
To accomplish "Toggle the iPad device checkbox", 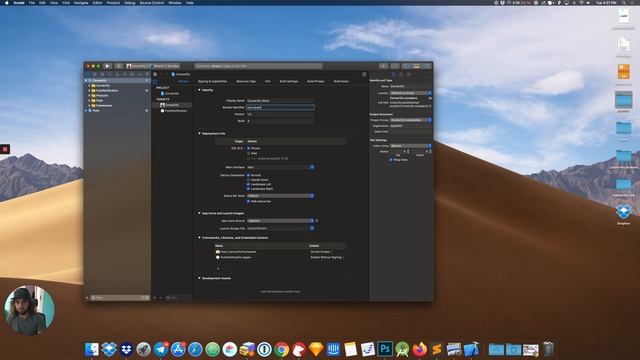I will coord(248,153).
